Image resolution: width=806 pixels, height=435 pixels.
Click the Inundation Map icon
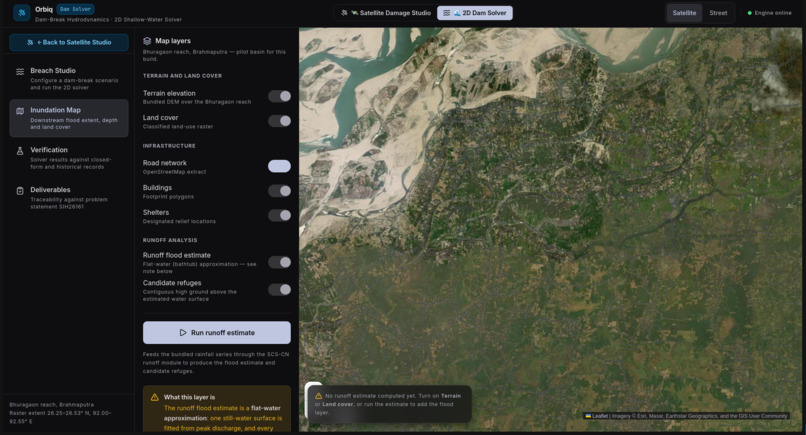tap(20, 111)
